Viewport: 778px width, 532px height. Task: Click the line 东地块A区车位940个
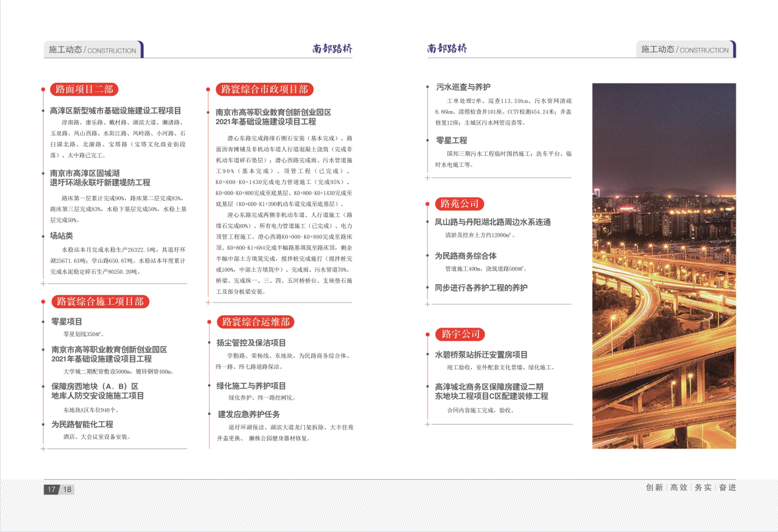click(x=91, y=409)
